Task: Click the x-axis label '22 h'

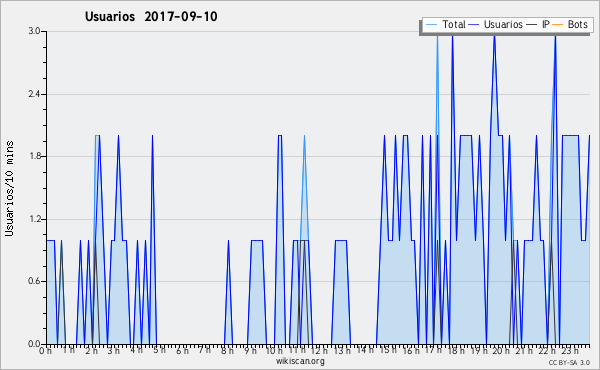Action: click(x=546, y=350)
